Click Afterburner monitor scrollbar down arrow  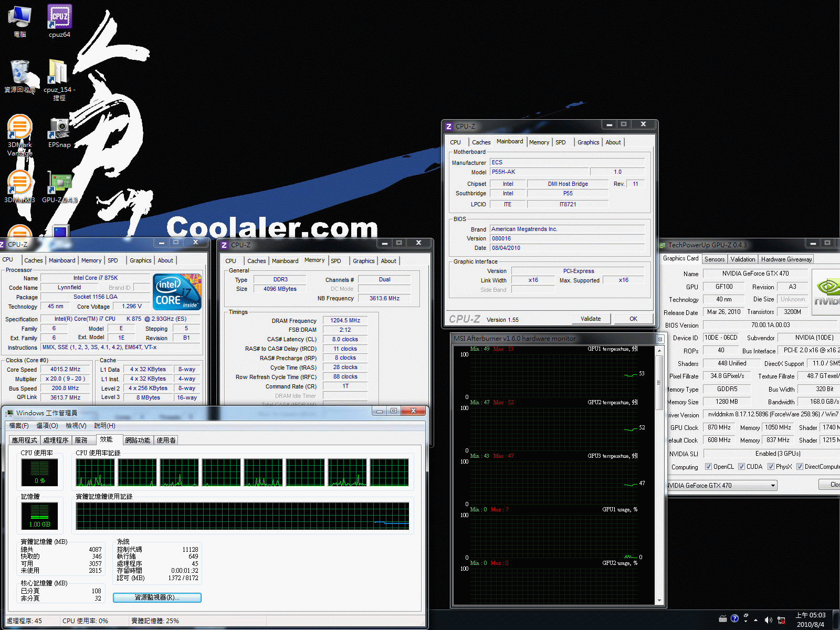pyautogui.click(x=659, y=600)
